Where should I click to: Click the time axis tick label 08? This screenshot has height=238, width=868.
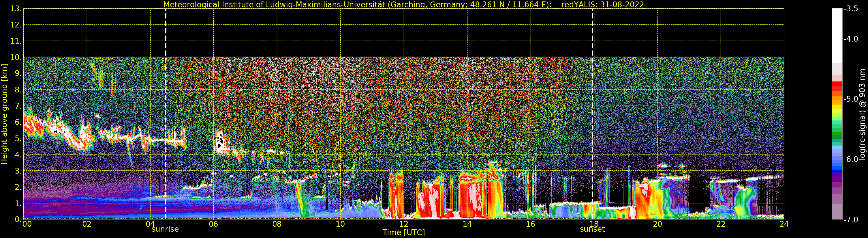pyautogui.click(x=277, y=224)
